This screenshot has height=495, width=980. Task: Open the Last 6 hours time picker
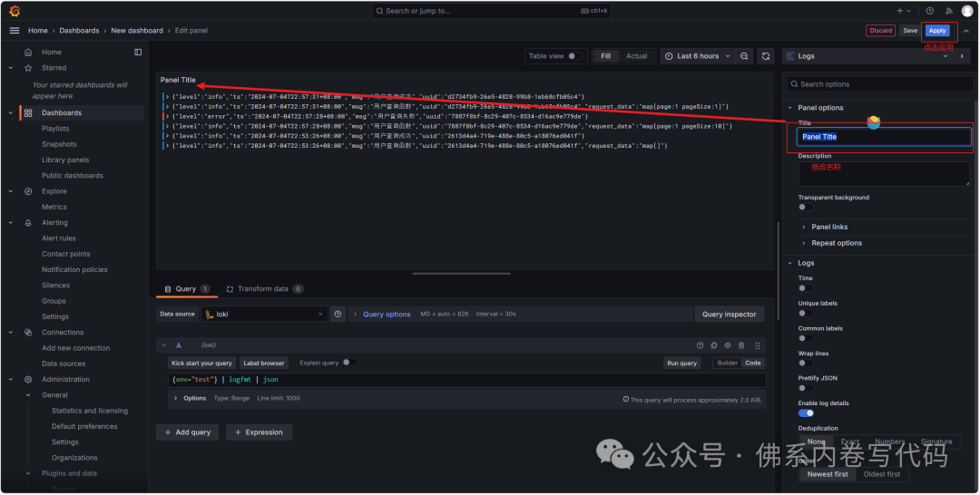(x=697, y=56)
